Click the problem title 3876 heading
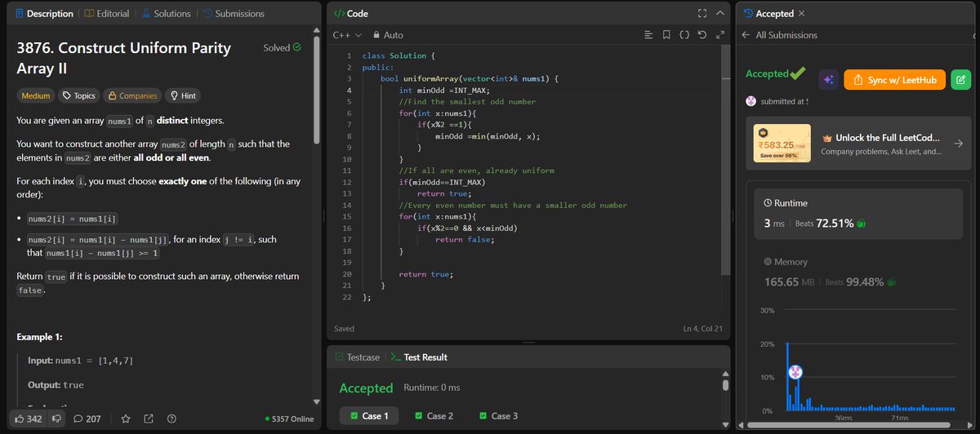Viewport: 980px width, 434px height. pos(123,59)
